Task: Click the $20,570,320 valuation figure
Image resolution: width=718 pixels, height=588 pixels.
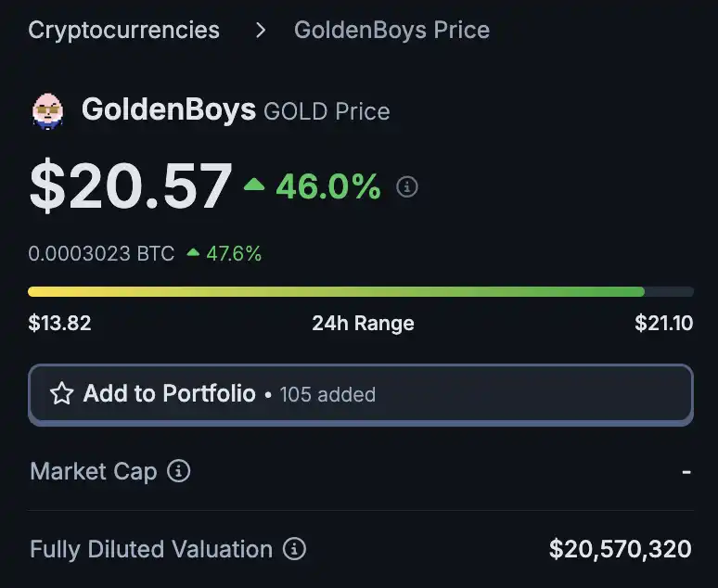Action: pyautogui.click(x=620, y=549)
